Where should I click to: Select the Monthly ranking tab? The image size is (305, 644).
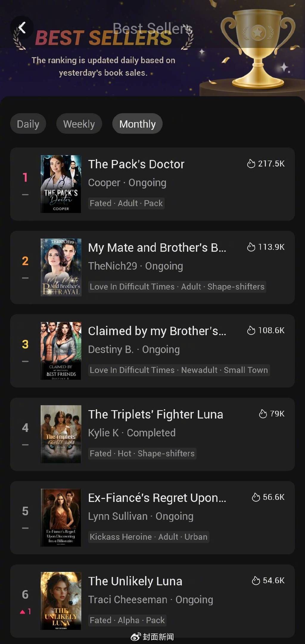pos(137,124)
